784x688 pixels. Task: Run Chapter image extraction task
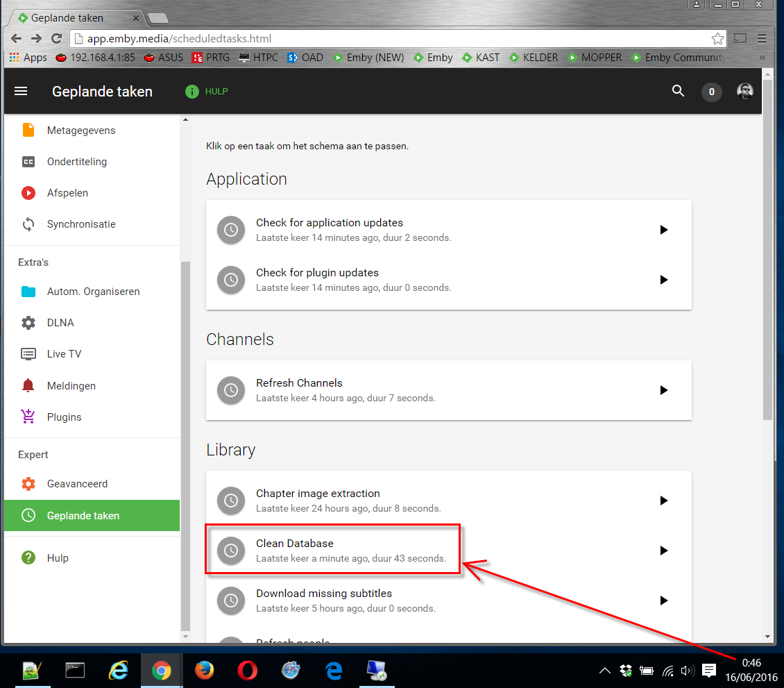pyautogui.click(x=663, y=501)
